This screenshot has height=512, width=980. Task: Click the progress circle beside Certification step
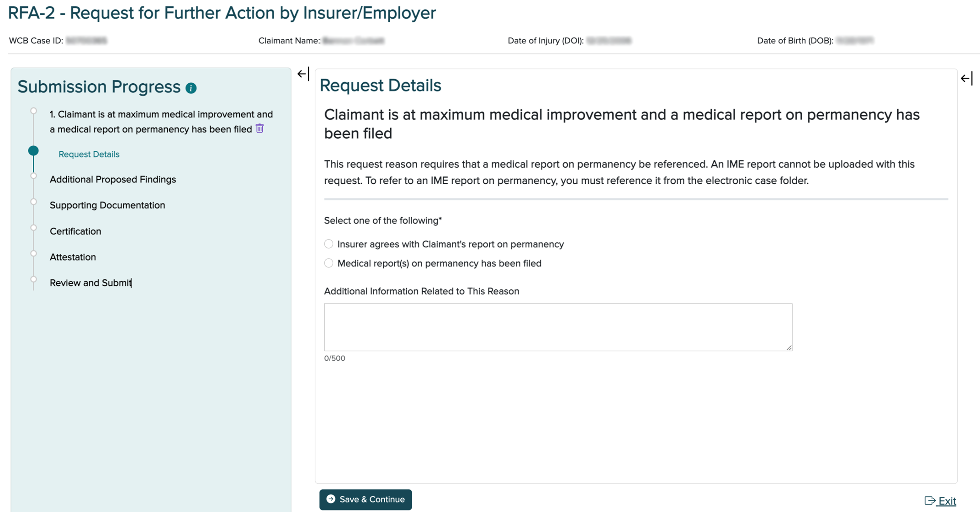33,227
